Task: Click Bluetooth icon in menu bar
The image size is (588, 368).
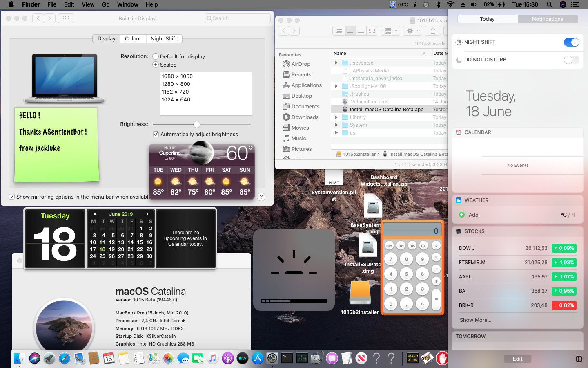Action: (x=439, y=4)
